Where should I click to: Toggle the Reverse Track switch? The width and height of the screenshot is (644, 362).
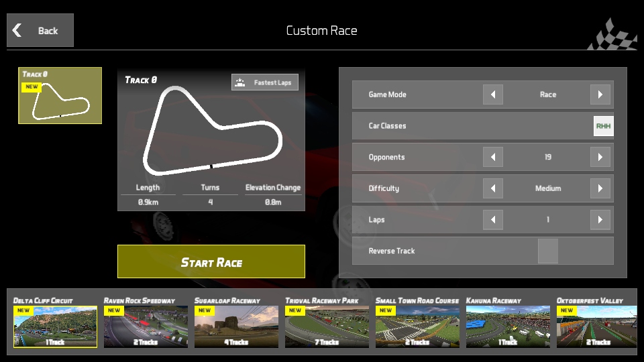click(x=548, y=251)
